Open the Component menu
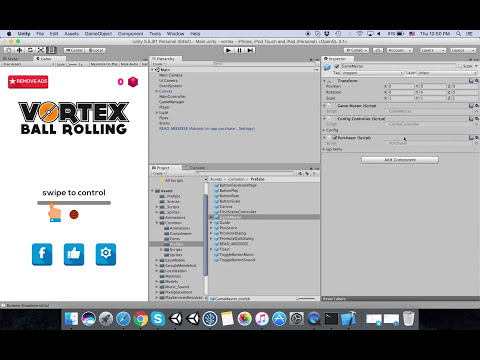Image resolution: width=480 pixels, height=360 pixels. pos(130,34)
